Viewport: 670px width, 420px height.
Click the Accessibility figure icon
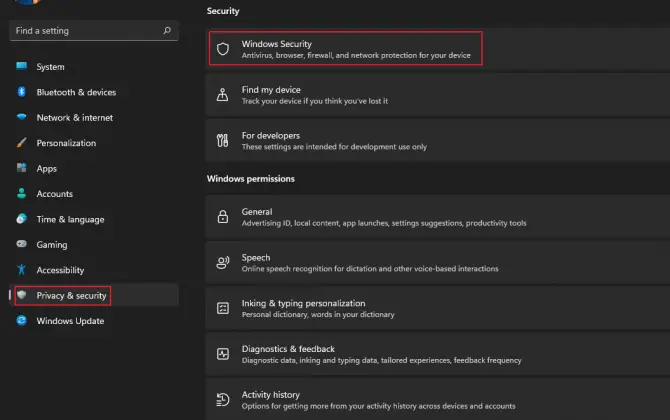point(21,270)
